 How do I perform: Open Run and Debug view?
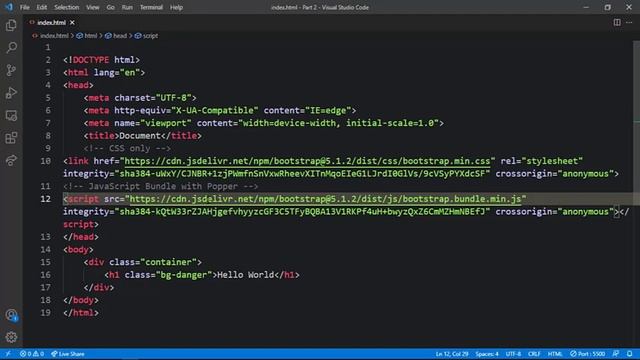coord(11,93)
